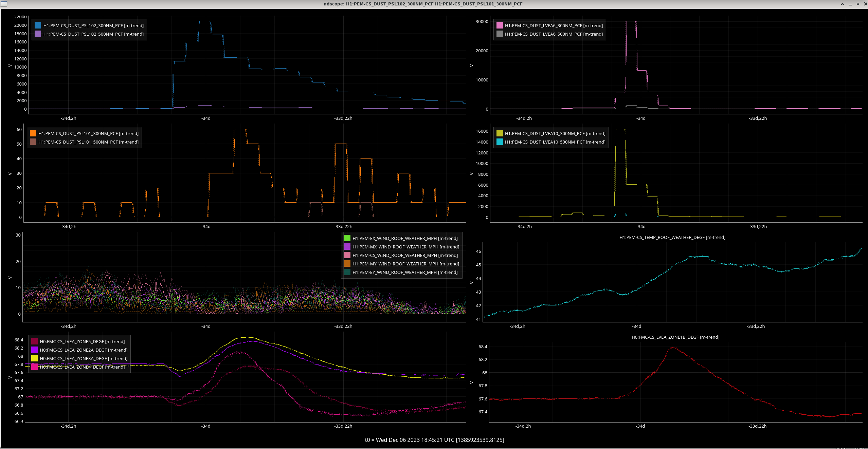This screenshot has width=868, height=449.
Task: Click olive swatch for LVEA10_300NM_PCF legend
Action: tap(500, 133)
